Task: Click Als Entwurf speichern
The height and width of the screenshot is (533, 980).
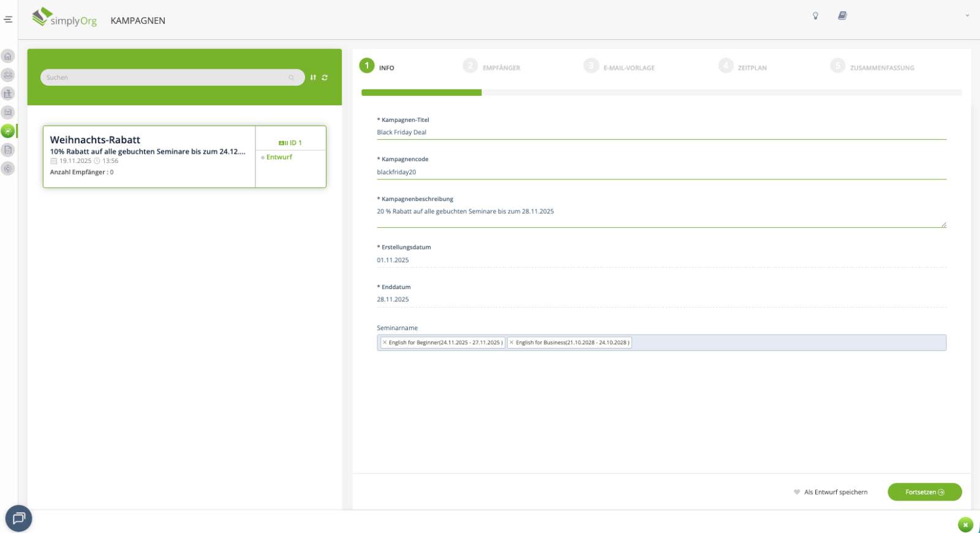Action: coord(835,492)
